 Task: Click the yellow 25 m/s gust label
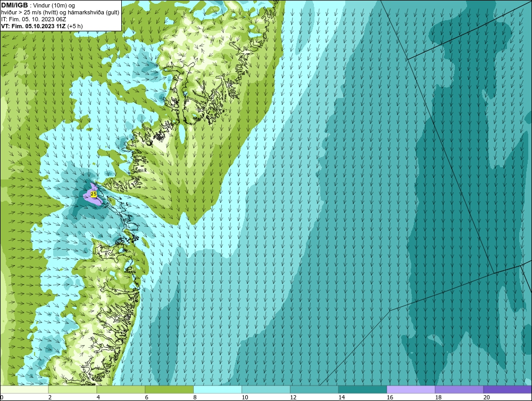(x=94, y=193)
